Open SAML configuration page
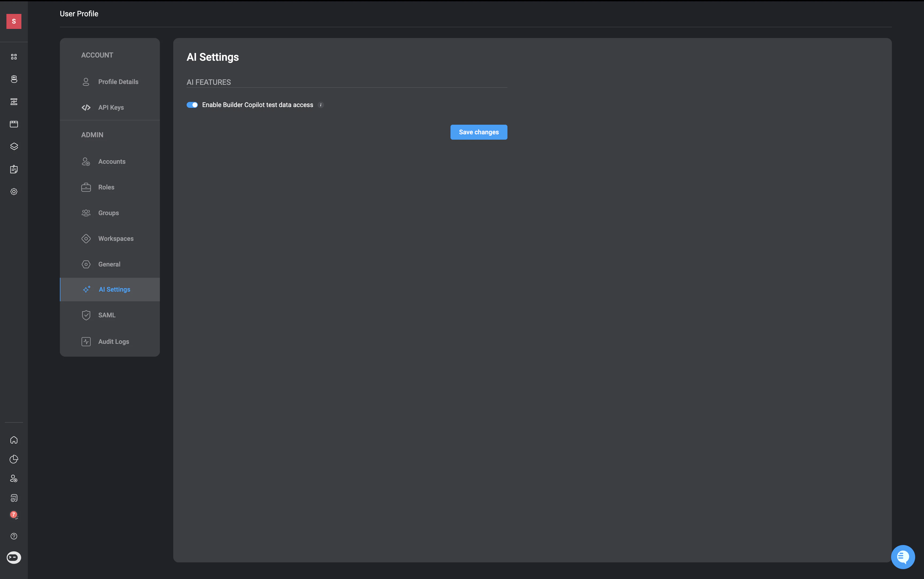The height and width of the screenshot is (579, 924). coord(106,315)
